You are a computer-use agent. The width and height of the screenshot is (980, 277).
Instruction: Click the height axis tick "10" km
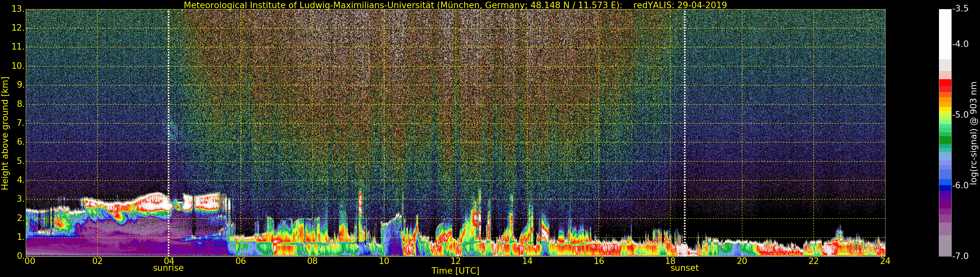[x=18, y=66]
